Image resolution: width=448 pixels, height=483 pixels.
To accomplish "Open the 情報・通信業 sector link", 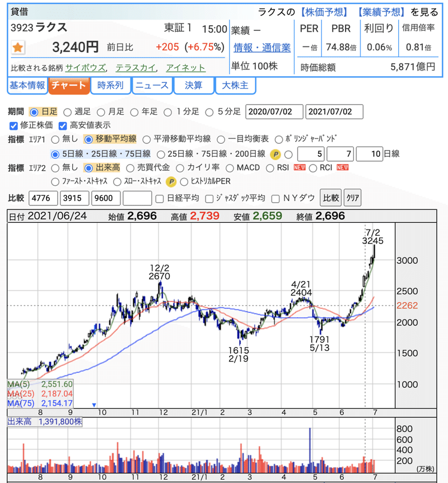I will (x=262, y=48).
